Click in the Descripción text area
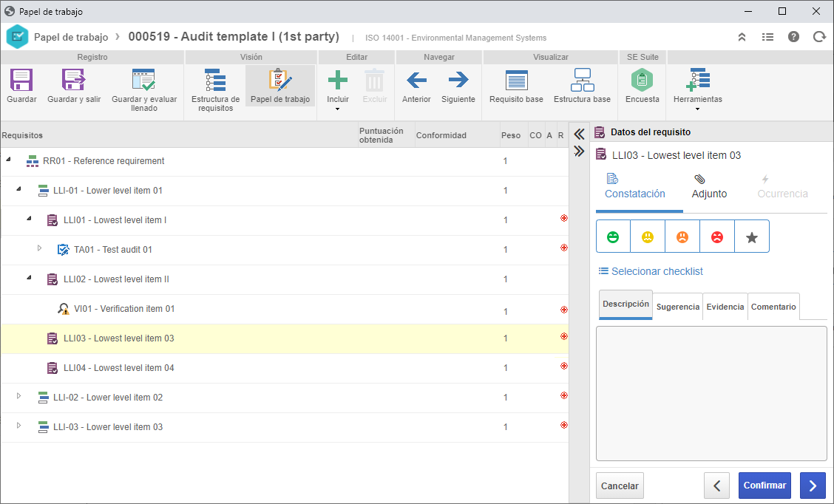Image resolution: width=834 pixels, height=504 pixels. tap(711, 393)
